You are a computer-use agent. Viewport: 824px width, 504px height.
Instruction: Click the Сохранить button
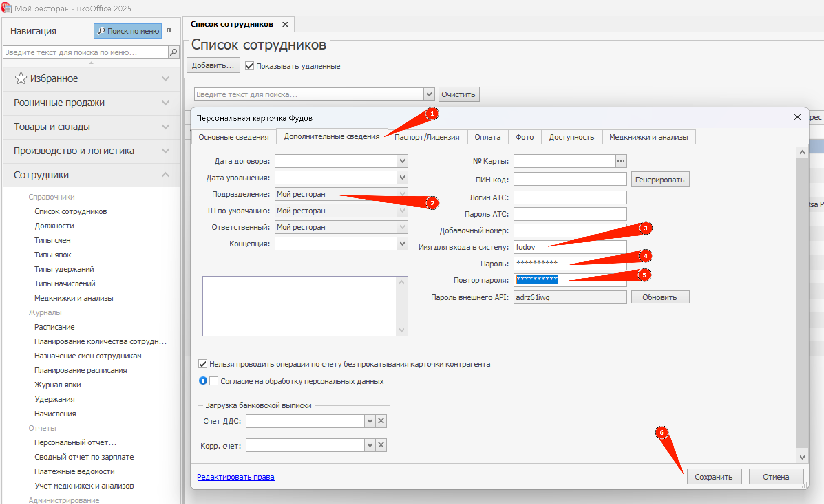pyautogui.click(x=714, y=477)
